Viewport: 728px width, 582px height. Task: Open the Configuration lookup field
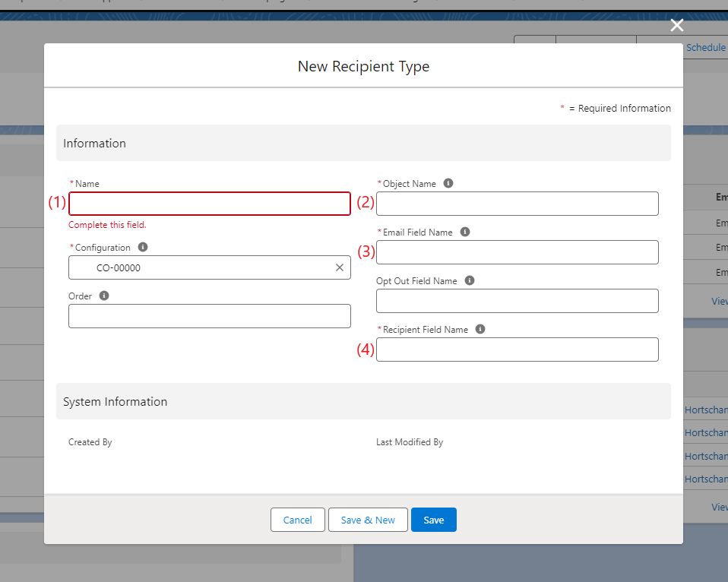click(205, 267)
